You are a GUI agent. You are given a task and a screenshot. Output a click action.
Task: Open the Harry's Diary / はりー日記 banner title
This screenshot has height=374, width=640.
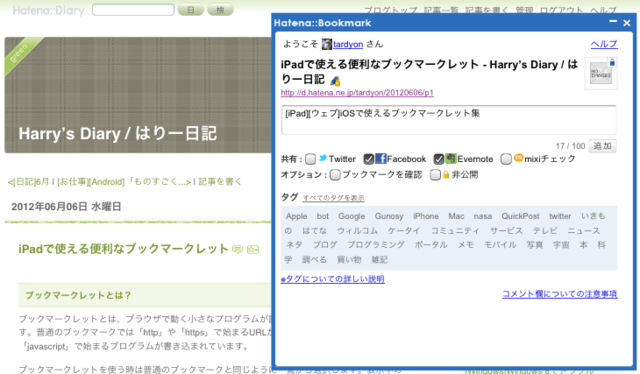coord(118,134)
